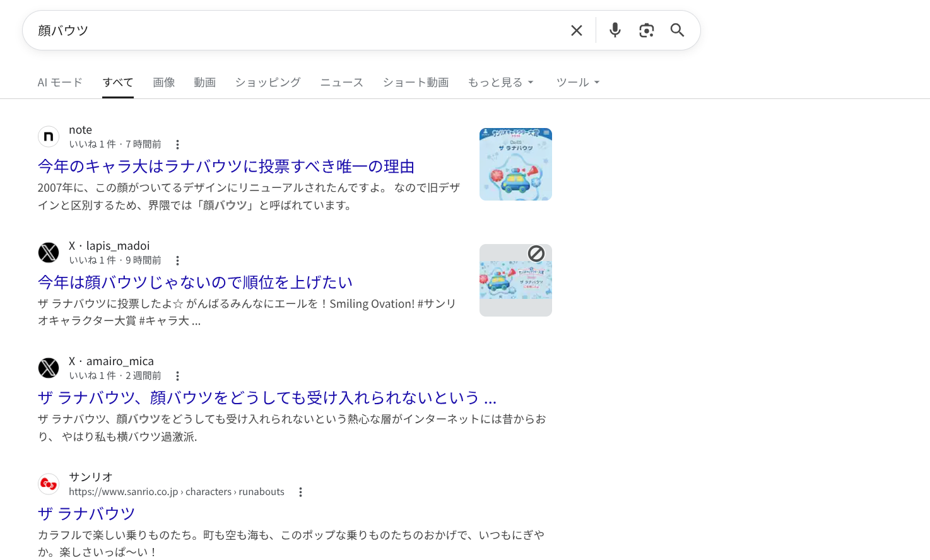Open 今年のキャラ大はラナバウツ note article
This screenshot has width=930, height=560.
226,166
